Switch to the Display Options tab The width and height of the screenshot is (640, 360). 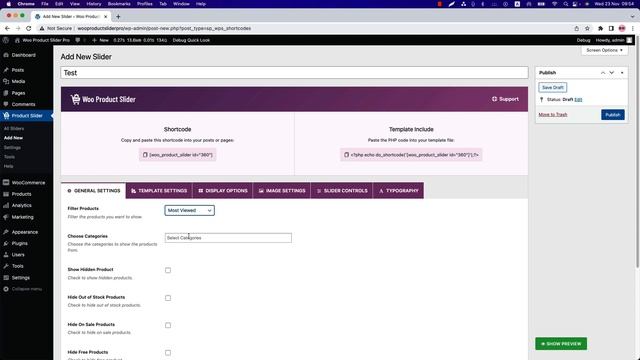[x=223, y=191]
